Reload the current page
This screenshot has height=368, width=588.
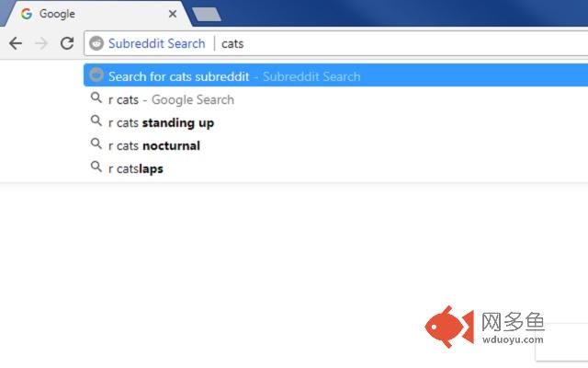[x=67, y=43]
